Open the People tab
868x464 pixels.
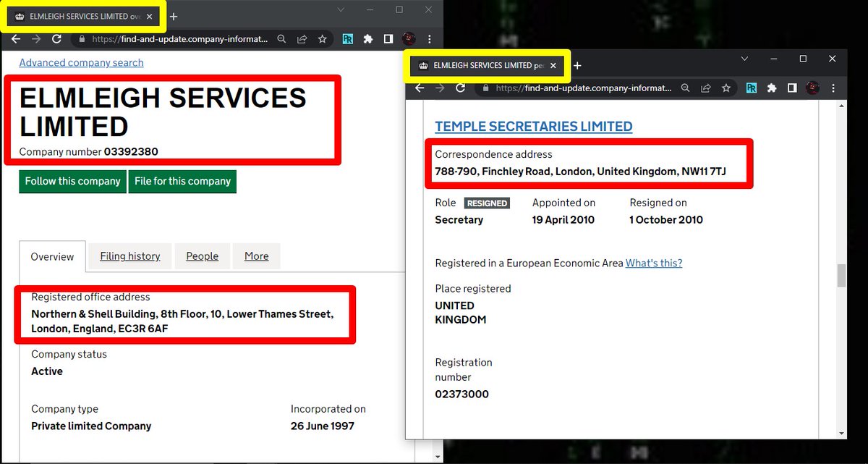tap(202, 256)
